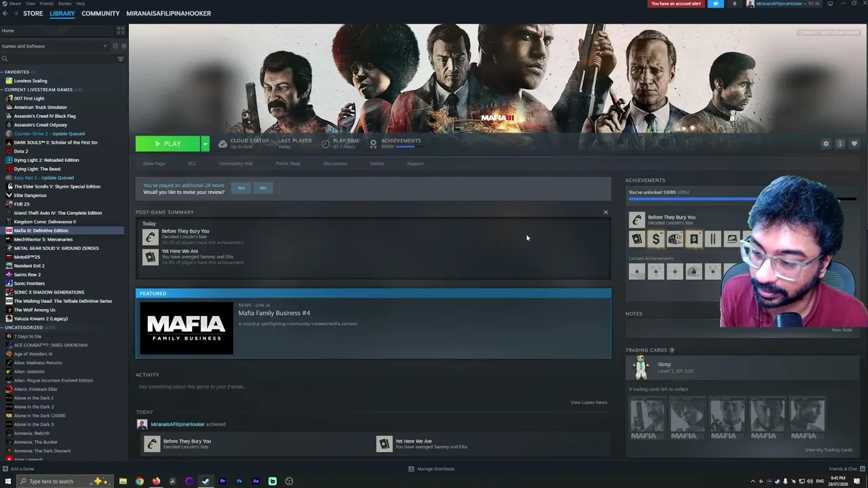868x488 pixels.
Task: Open Play button options dropdown arrow
Action: tap(205, 144)
